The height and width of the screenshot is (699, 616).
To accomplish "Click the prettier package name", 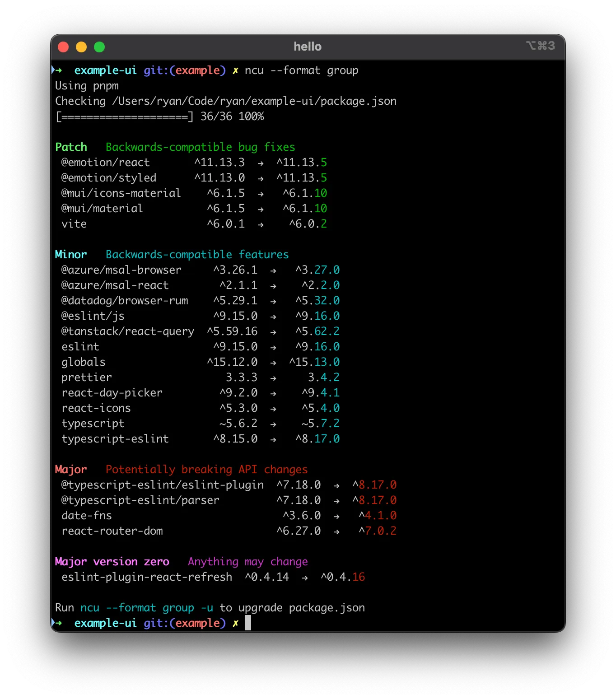I will (87, 377).
